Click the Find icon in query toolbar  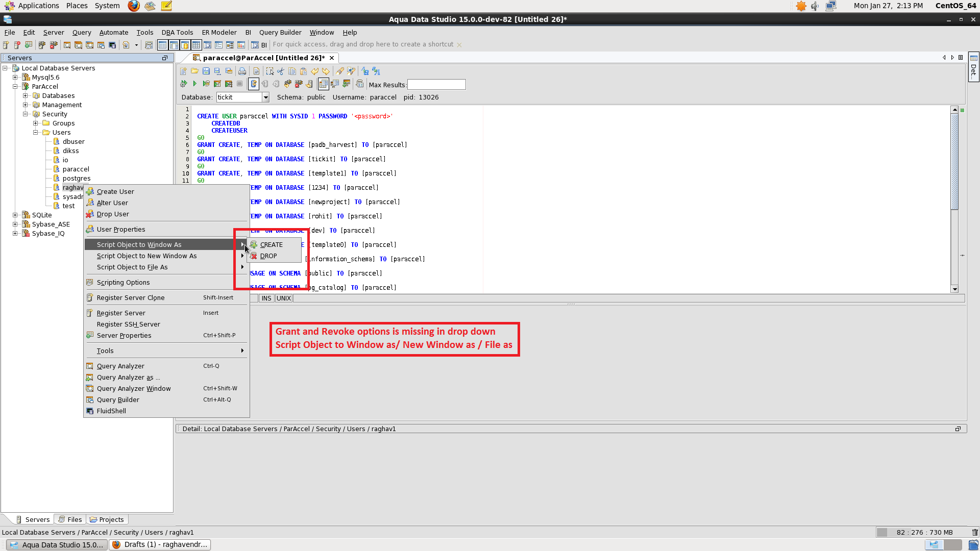tap(339, 71)
